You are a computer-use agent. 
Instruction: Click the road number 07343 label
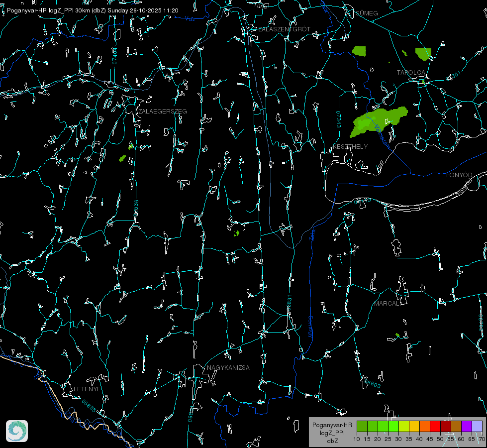(338, 119)
